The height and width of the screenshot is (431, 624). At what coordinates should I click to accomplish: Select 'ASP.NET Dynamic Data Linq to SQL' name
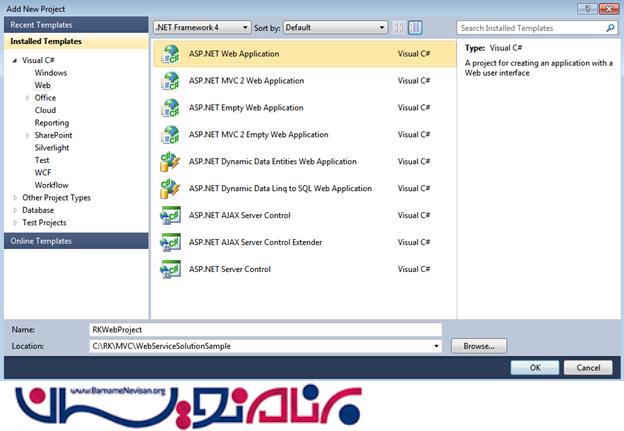[x=280, y=189]
